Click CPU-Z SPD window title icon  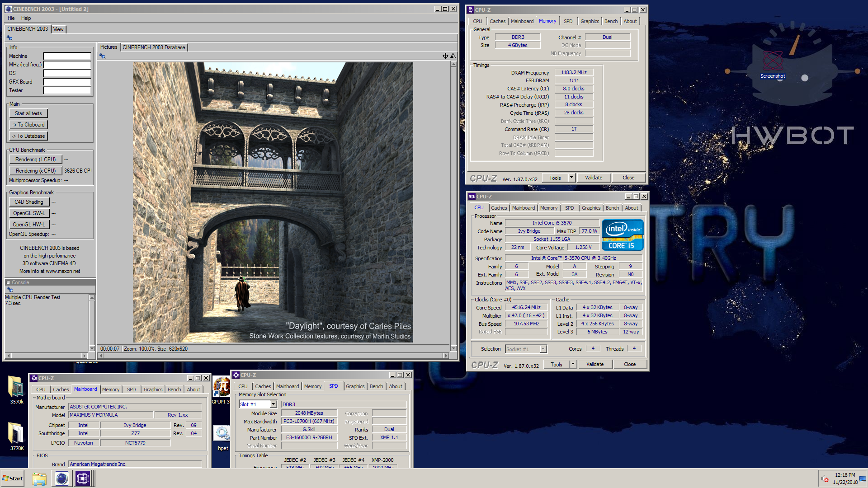(x=236, y=375)
